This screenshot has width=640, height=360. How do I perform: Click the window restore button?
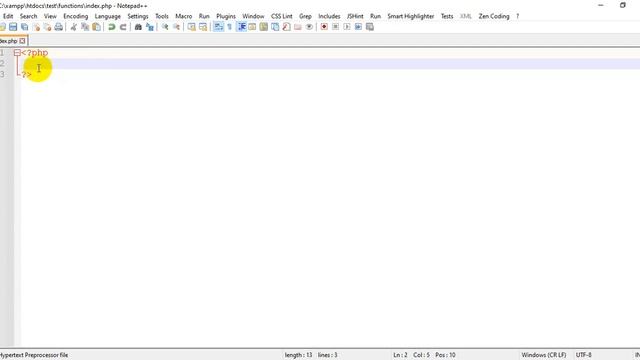click(x=622, y=5)
